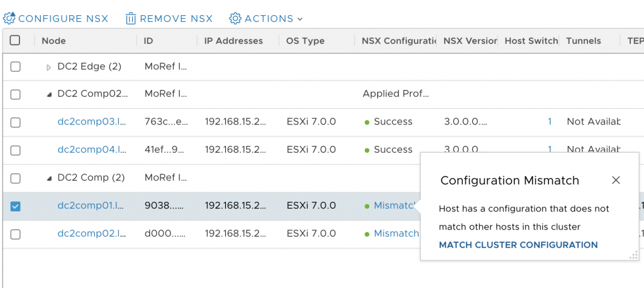This screenshot has height=288, width=644.
Task: Click the popup resize grip icon
Action: click(x=633, y=255)
